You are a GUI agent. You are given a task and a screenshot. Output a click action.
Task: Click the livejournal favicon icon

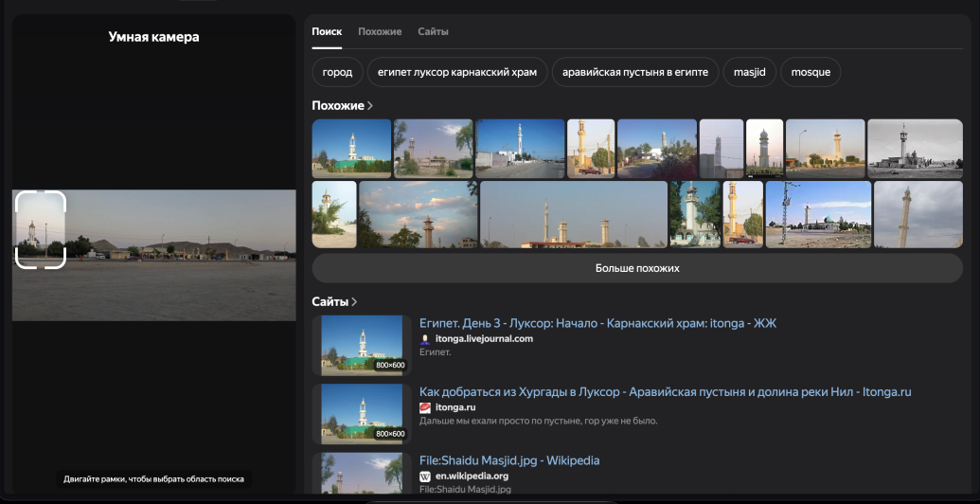click(425, 339)
